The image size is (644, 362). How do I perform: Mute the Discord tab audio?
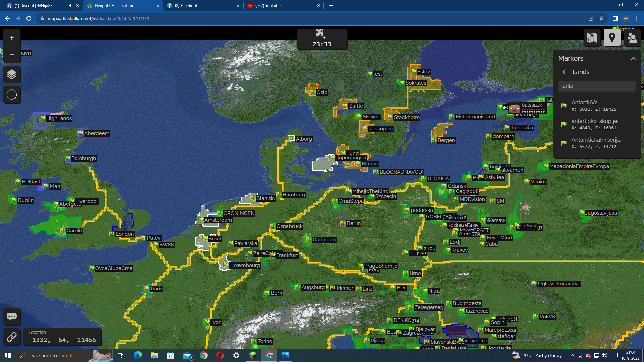click(x=70, y=6)
